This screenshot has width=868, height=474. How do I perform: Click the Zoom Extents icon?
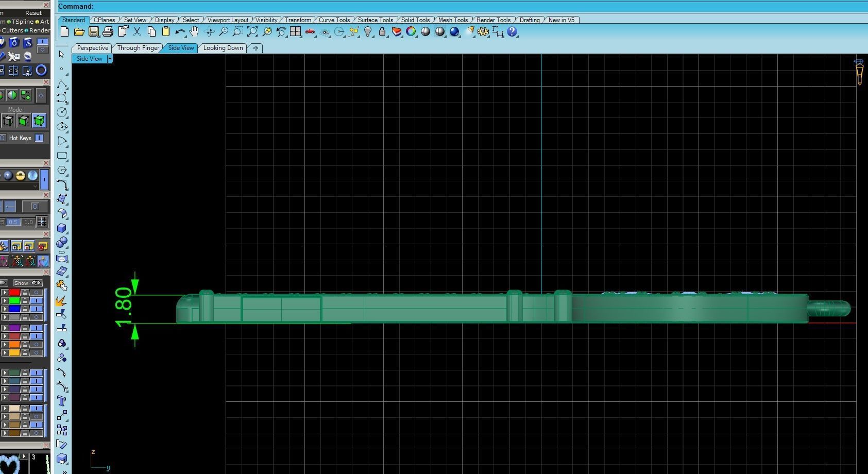click(x=252, y=32)
